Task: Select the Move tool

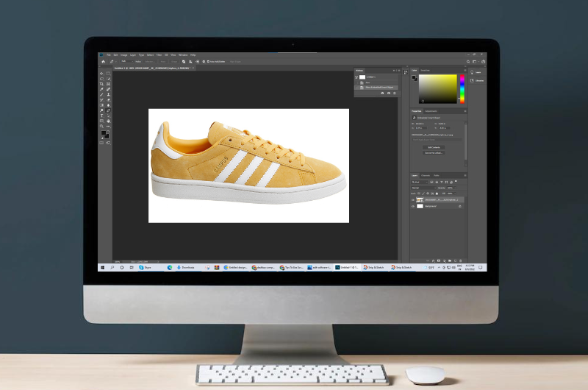Action: point(101,73)
